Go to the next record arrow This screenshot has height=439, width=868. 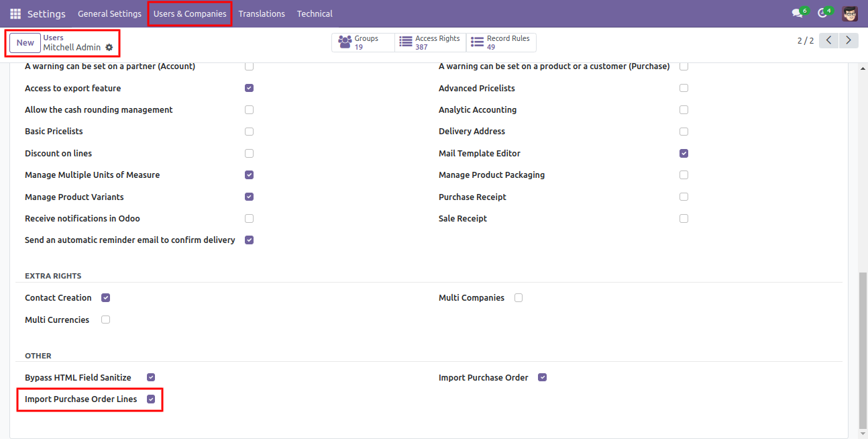849,40
